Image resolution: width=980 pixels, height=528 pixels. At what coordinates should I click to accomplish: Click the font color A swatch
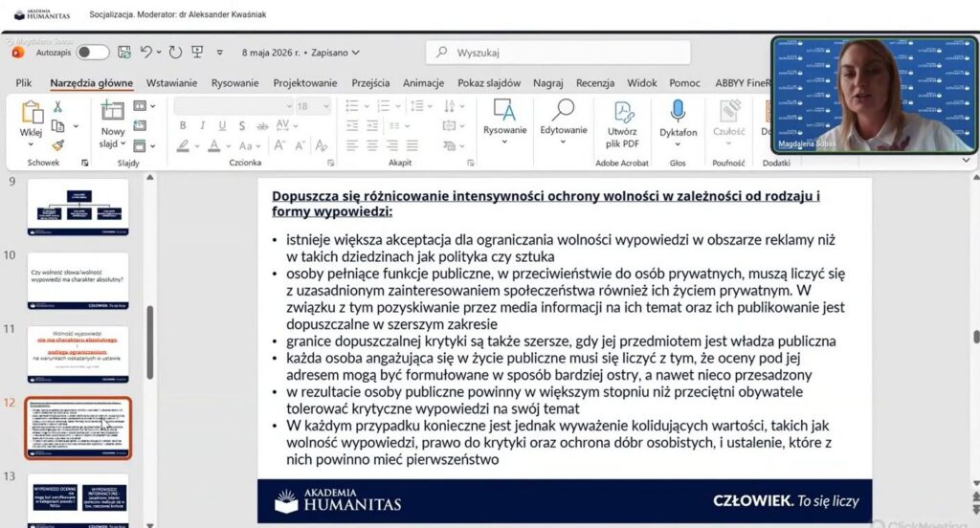coord(214,145)
